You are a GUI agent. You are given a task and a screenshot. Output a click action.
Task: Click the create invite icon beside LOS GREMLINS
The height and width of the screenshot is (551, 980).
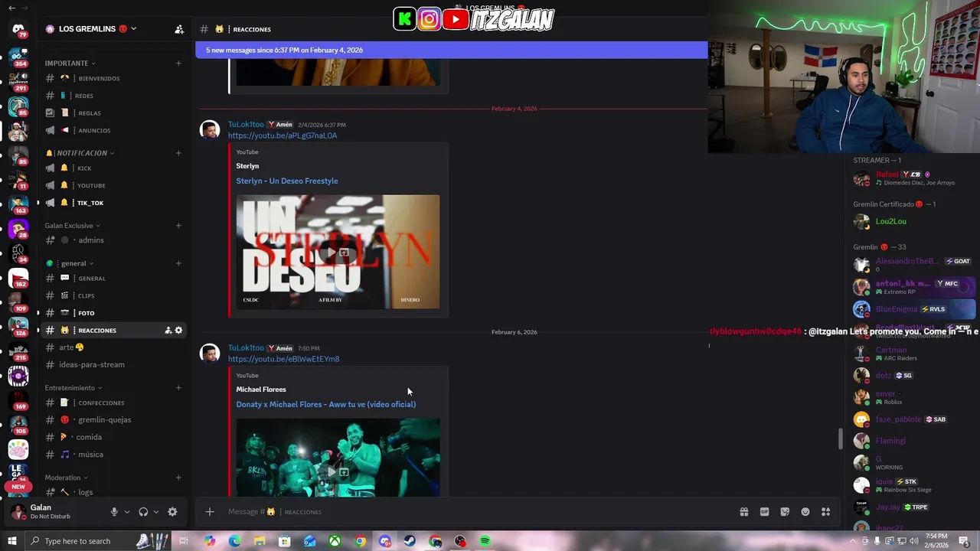179,29
